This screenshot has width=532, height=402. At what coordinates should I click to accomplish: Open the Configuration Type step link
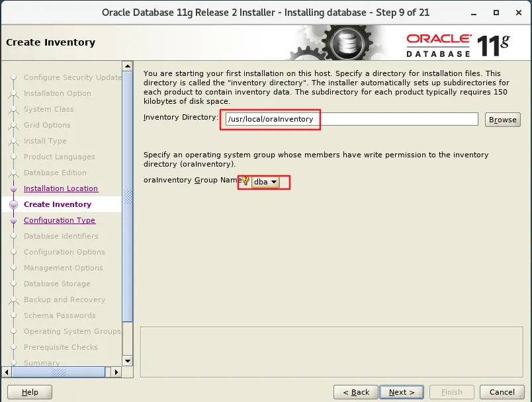[x=60, y=220]
